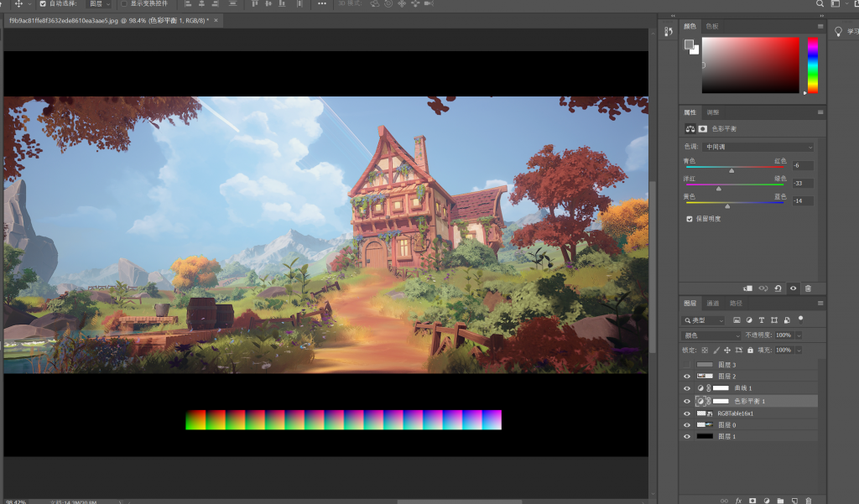Open the Learn lightbulb panel icon
Image resolution: width=859 pixels, height=504 pixels.
point(838,31)
